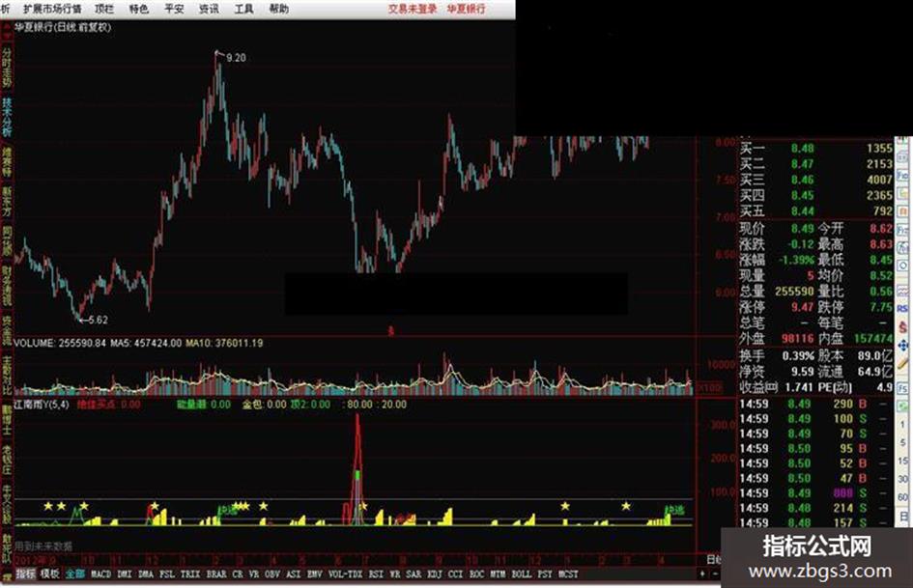This screenshot has width=913, height=588.
Task: Select the 15-minute period button
Action: 902,461
